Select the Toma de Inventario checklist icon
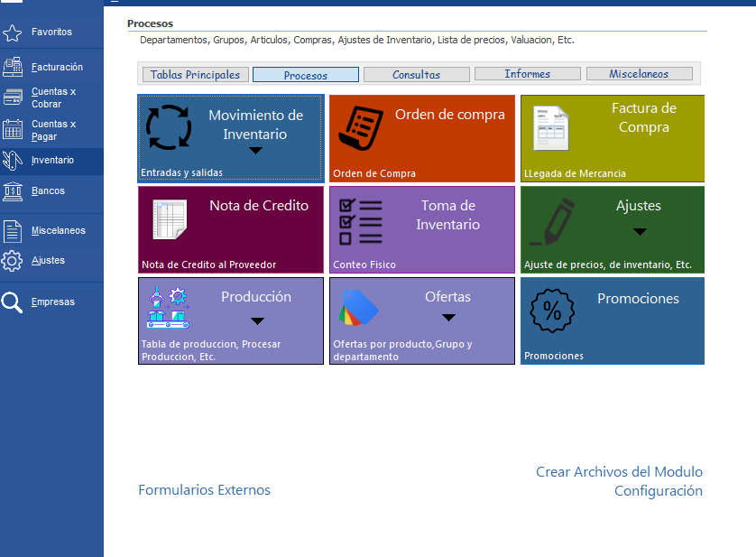The image size is (756, 557). [360, 221]
